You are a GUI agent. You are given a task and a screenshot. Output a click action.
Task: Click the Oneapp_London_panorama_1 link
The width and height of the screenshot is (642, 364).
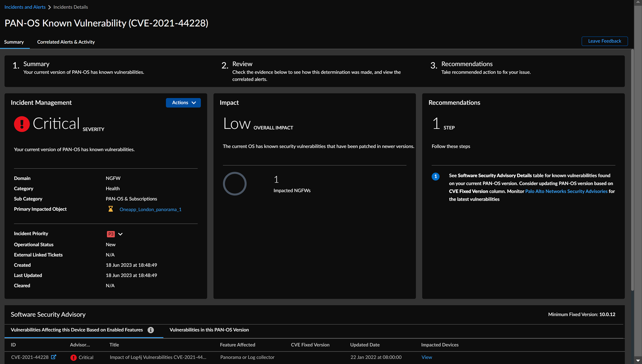pyautogui.click(x=150, y=209)
